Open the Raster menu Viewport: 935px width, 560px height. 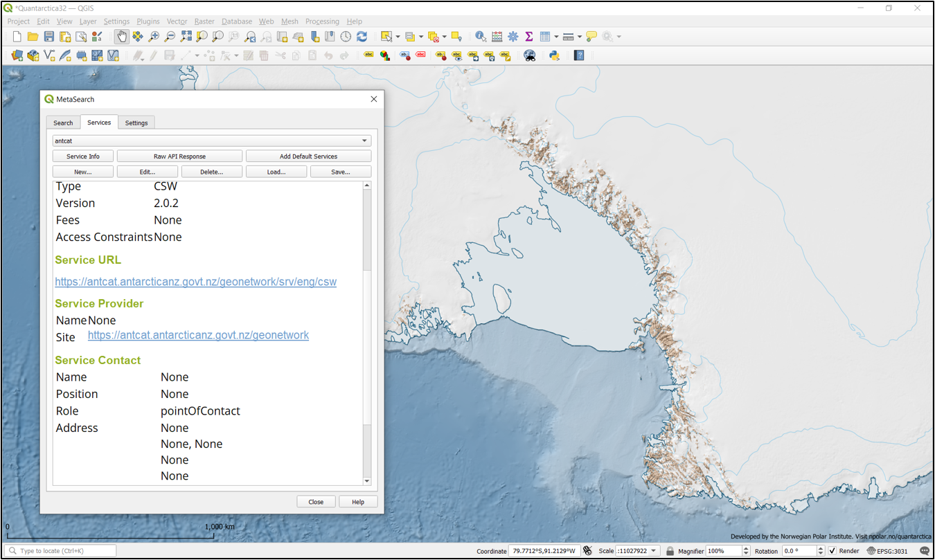pos(204,21)
